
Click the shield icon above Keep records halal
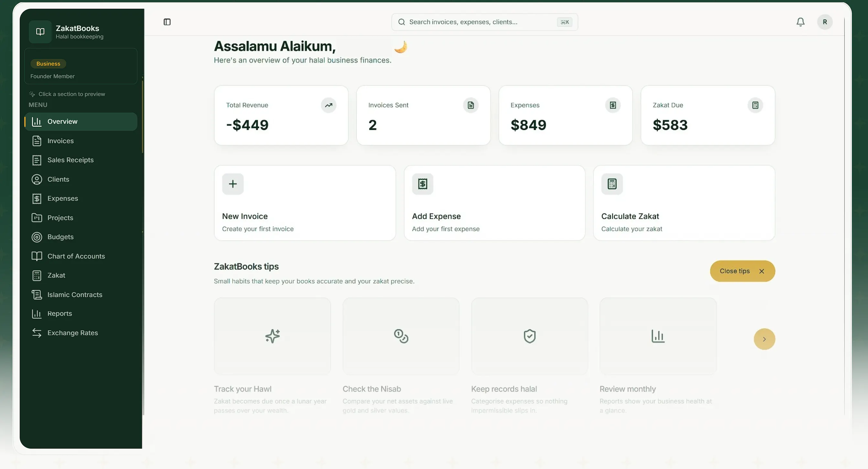(530, 336)
